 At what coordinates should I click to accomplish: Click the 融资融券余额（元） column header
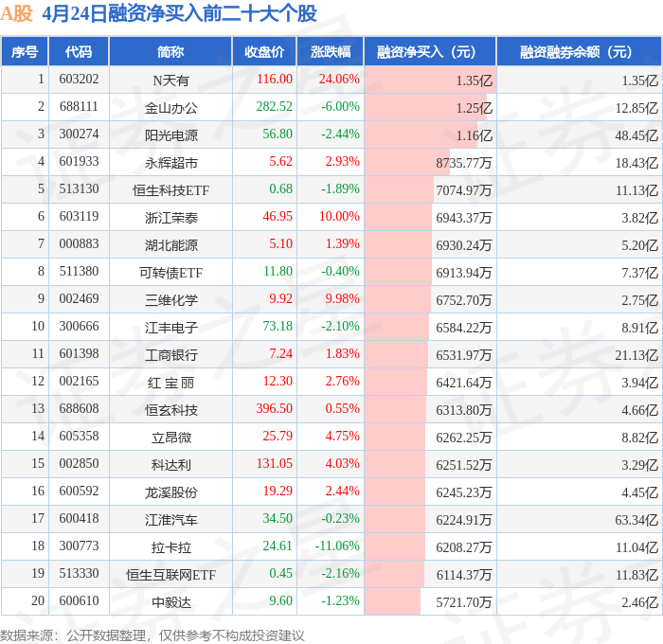coord(579,52)
